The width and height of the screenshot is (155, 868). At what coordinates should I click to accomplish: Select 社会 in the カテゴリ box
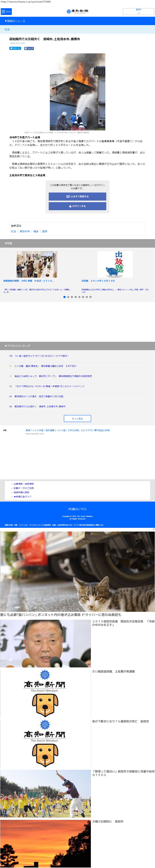pyautogui.click(x=13, y=232)
